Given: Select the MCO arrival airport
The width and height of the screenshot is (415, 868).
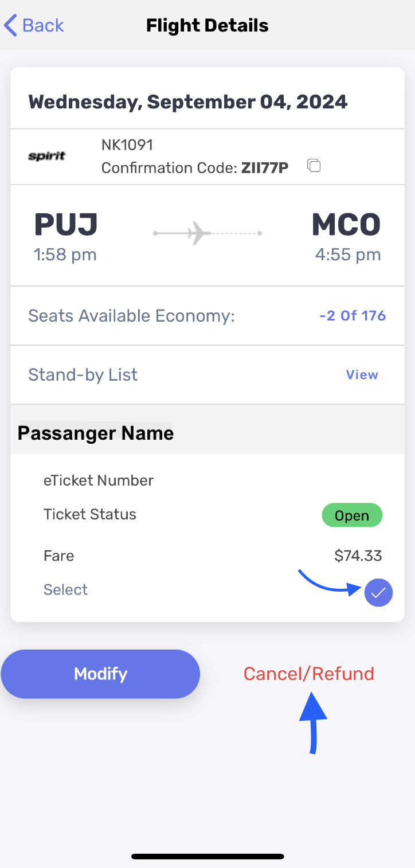Looking at the screenshot, I should (346, 225).
